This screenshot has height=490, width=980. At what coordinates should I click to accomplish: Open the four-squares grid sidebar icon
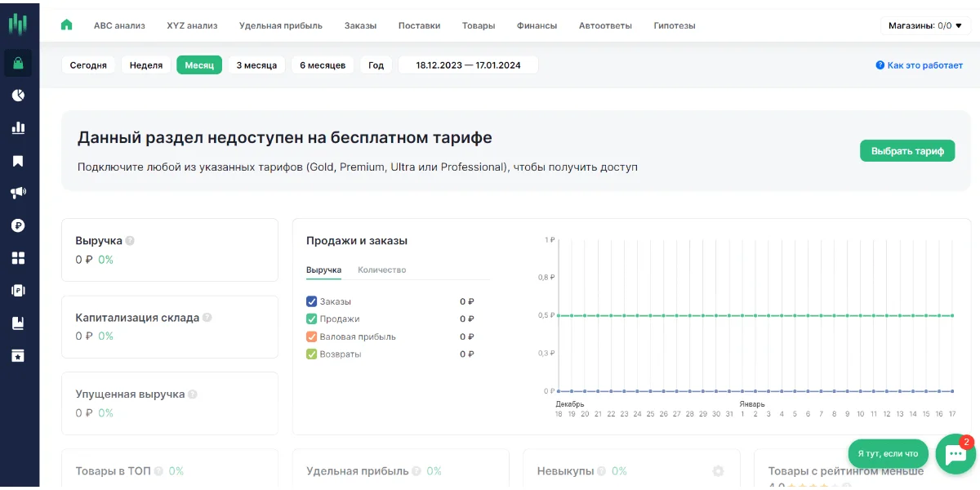[18, 258]
